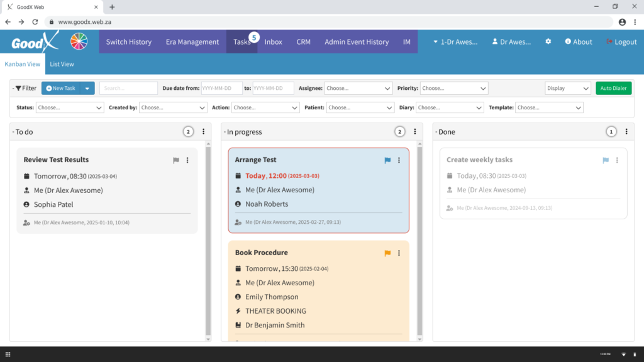The width and height of the screenshot is (644, 362).
Task: Open the Review Test Results task title
Action: [56, 160]
